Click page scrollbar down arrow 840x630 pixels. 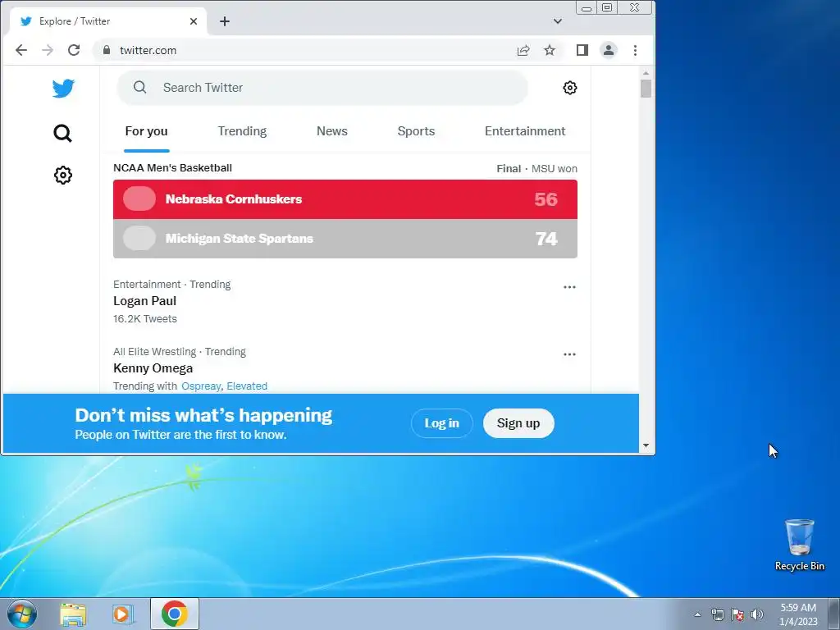coord(646,445)
